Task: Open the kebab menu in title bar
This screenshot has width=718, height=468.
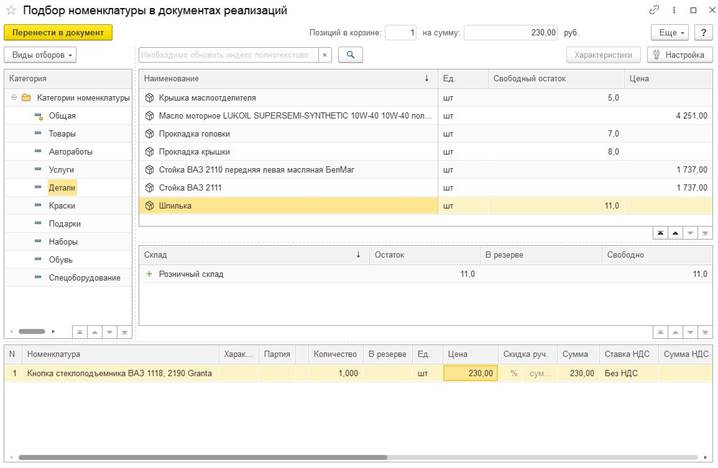Action: tap(674, 10)
